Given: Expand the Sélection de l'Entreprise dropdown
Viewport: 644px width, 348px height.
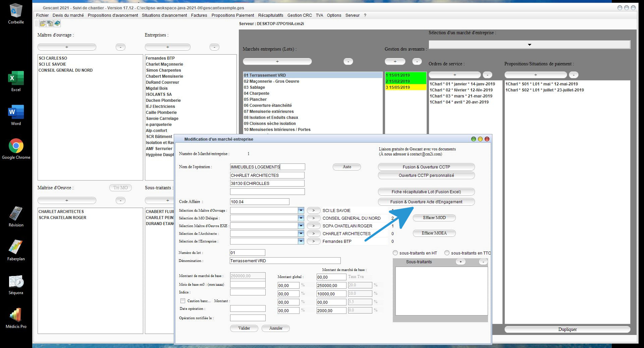Looking at the screenshot, I should (301, 241).
